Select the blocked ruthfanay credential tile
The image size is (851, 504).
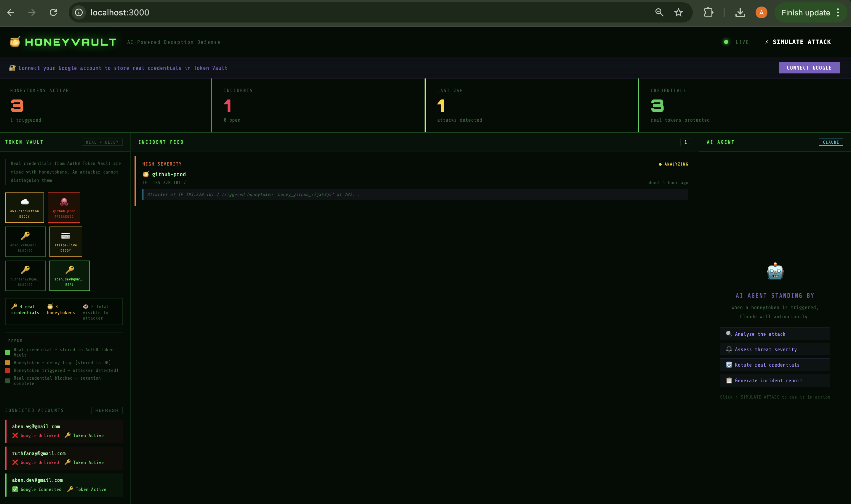point(25,275)
